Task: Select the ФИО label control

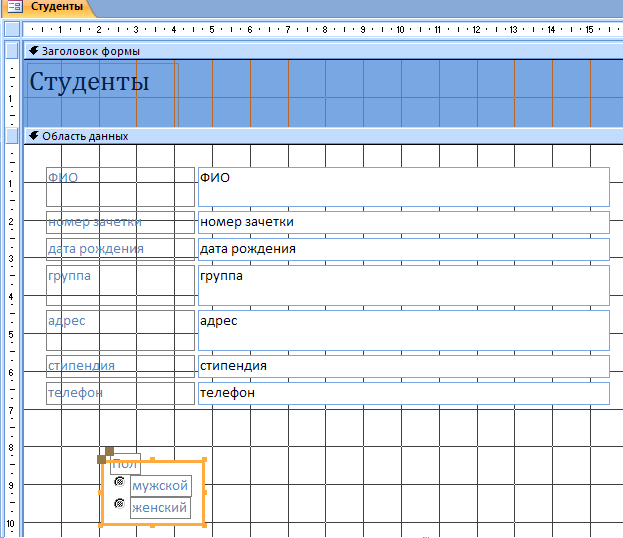Action: click(120, 187)
